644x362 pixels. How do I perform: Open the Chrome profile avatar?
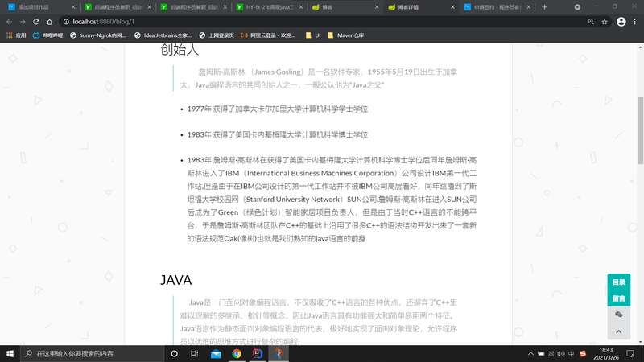621,22
